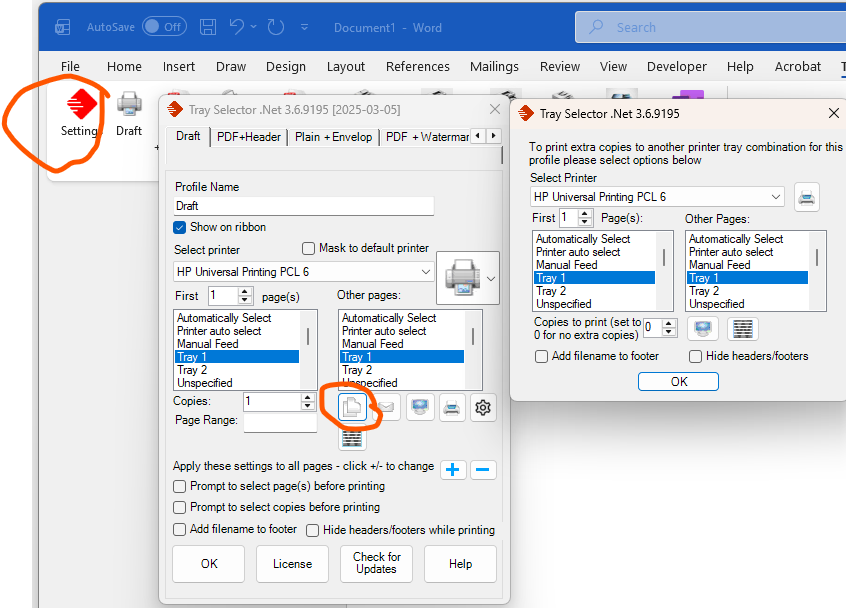
Task: Expand the large printer icon dropdown arrow
Action: (490, 277)
